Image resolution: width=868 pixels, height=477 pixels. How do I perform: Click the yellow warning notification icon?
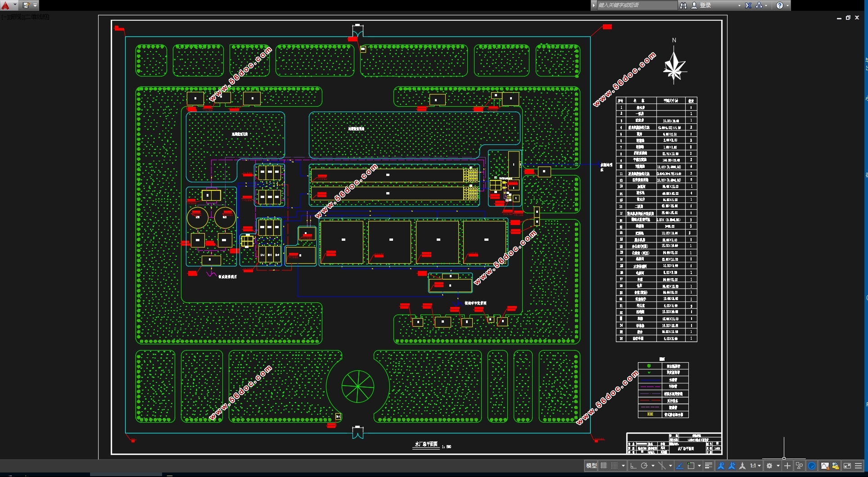click(836, 466)
